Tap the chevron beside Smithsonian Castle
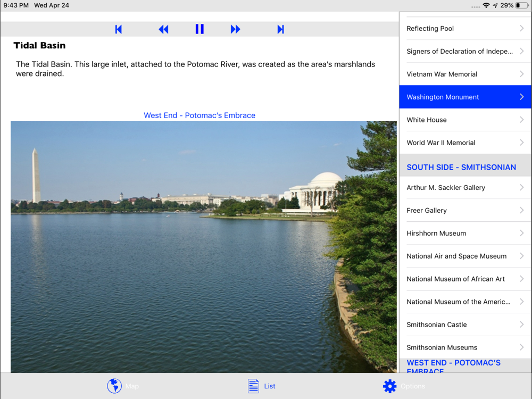Image resolution: width=532 pixels, height=399 pixels. (522, 325)
